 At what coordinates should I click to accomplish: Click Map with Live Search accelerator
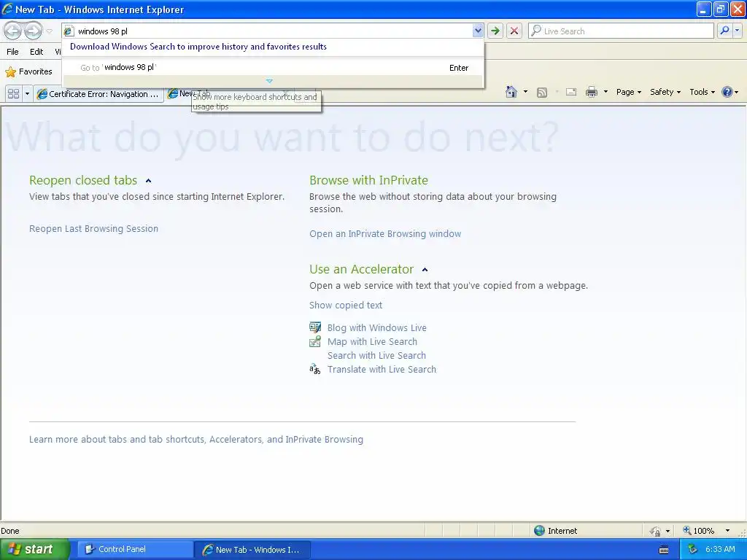tap(372, 341)
